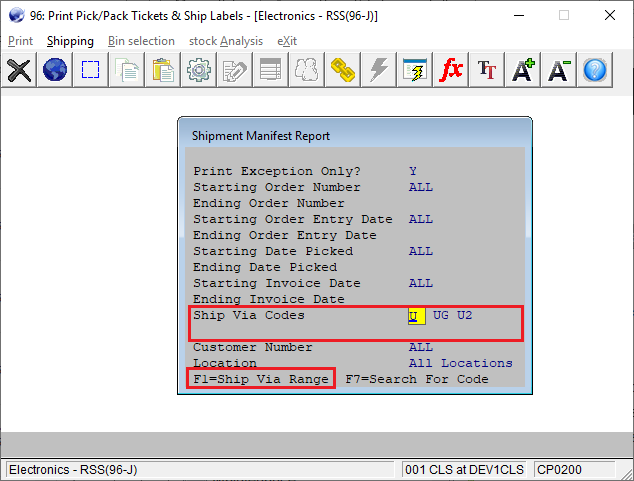Open the stock Analysis menu
This screenshot has height=481, width=634.
(226, 41)
